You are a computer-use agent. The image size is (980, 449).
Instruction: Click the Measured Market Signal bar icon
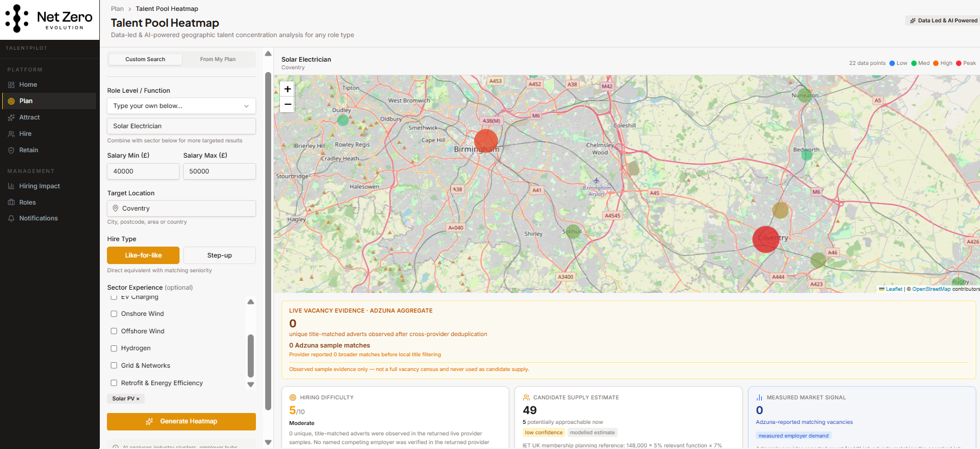tap(760, 398)
